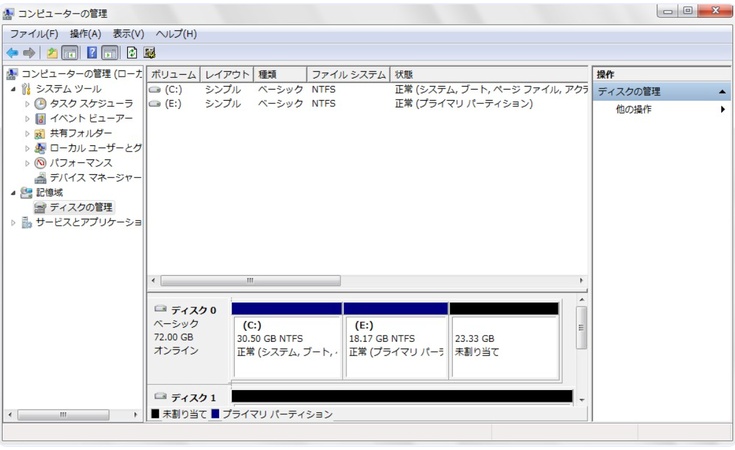Click the コンピューターの管理 root node icon
The height and width of the screenshot is (450, 735).
12,74
